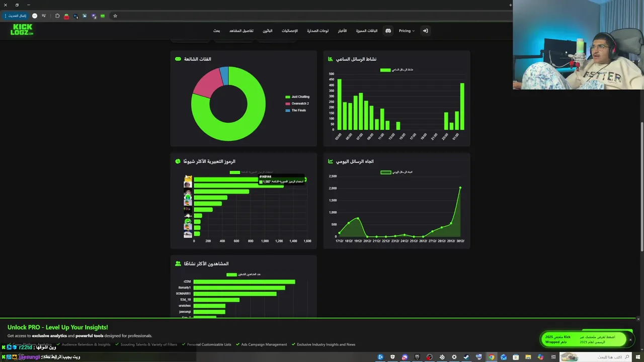Click the page vertical scrollbar
The image size is (644, 362).
click(x=641, y=187)
